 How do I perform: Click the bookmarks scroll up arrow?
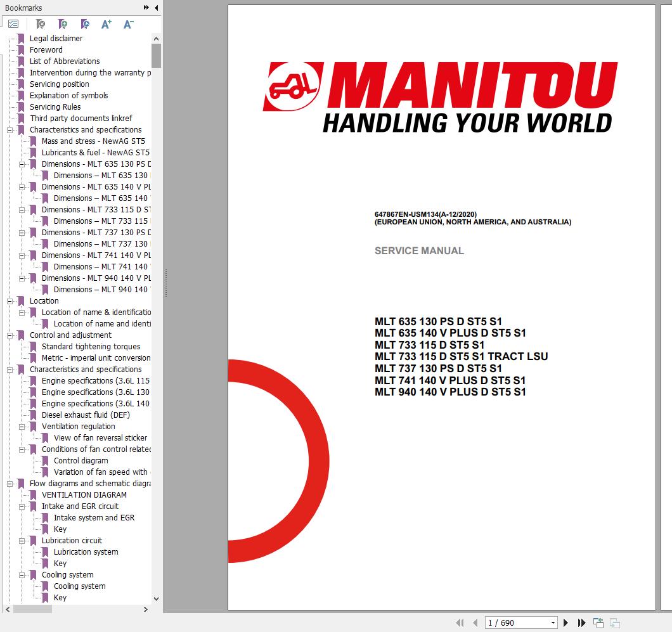point(156,39)
